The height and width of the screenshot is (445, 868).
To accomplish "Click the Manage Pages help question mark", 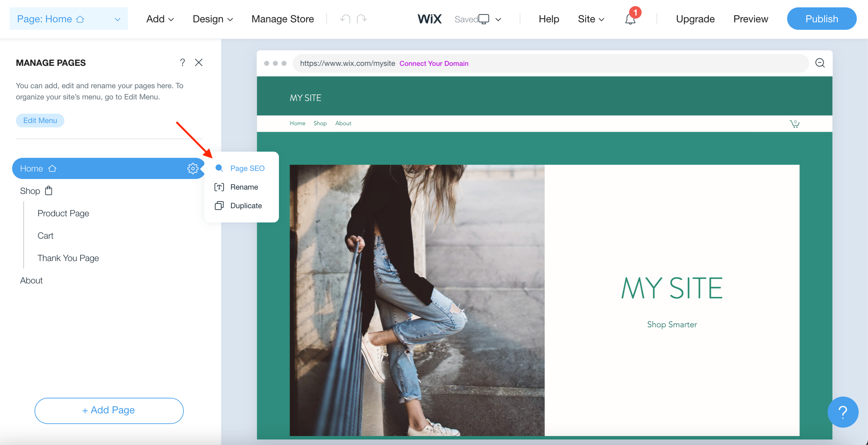I will pos(183,63).
